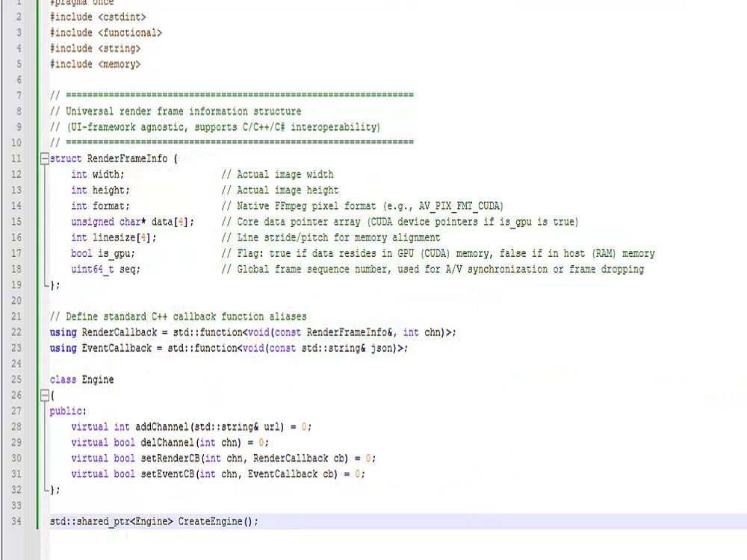Click the "public:" access specifier

coord(68,411)
